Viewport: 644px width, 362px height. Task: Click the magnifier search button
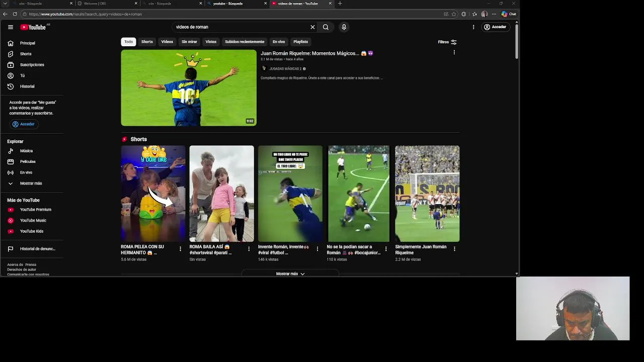(326, 27)
